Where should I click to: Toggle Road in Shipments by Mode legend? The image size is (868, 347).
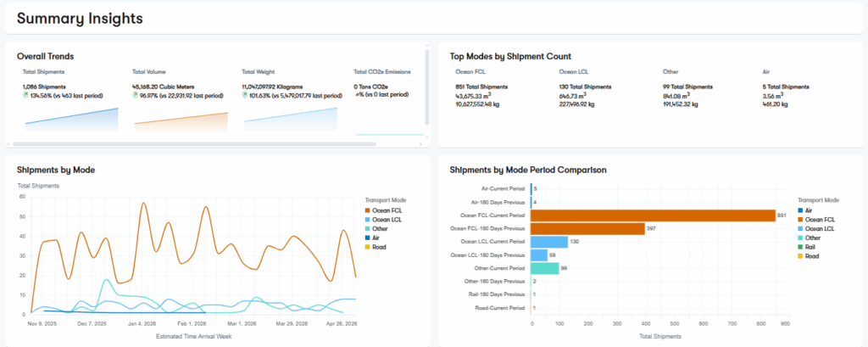pos(376,247)
